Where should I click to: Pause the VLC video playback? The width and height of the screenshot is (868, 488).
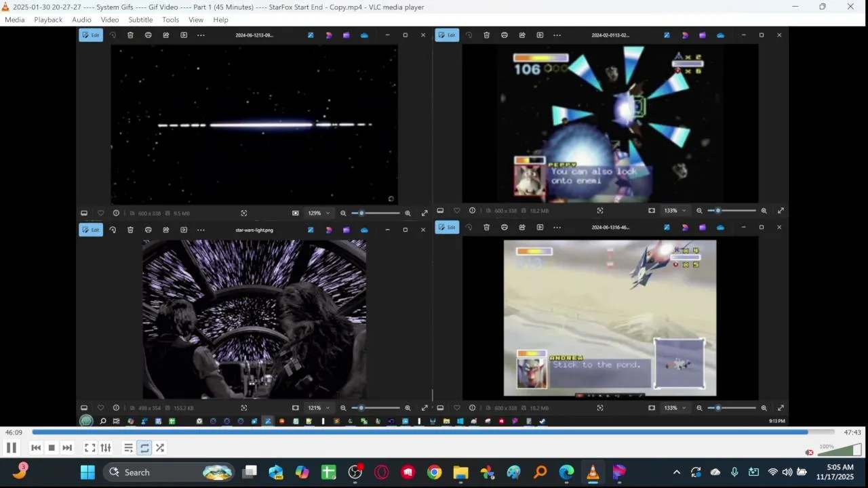(12, 447)
